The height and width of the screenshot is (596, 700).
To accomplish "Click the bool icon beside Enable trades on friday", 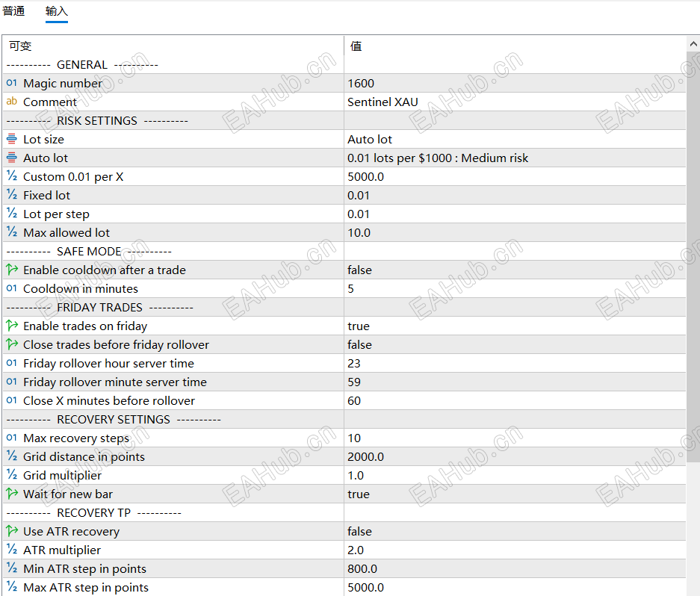I will (12, 326).
